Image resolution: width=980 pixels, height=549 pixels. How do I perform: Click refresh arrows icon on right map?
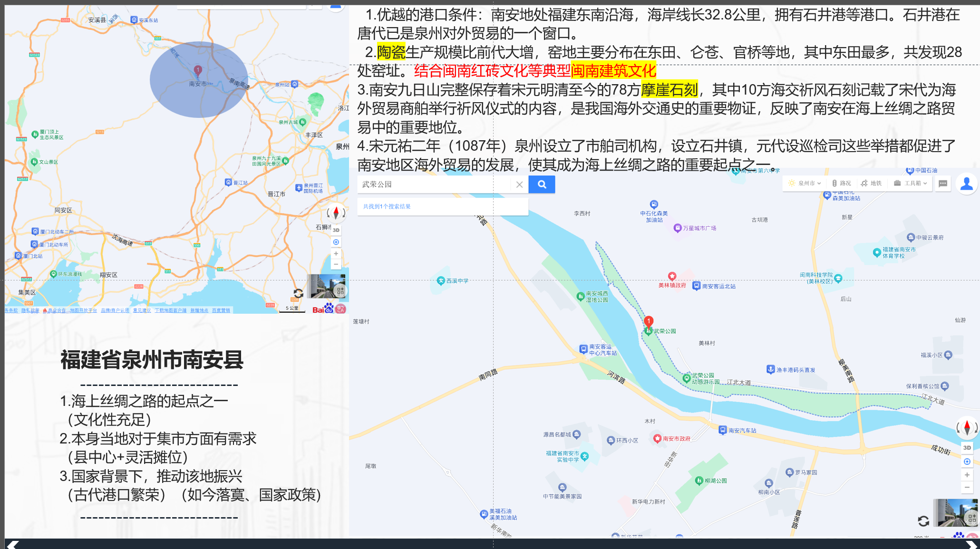tap(923, 521)
